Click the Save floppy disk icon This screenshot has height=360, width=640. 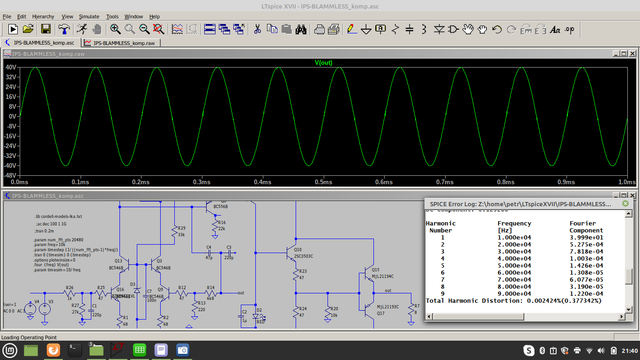(x=46, y=29)
